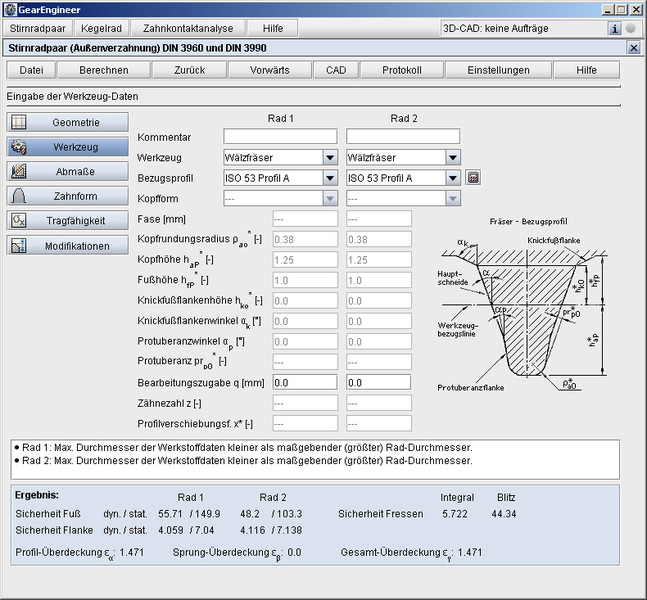Viewport: 647px width, 600px height.
Task: Click the Bearbeitungszugabe q field for Rad 2
Action: point(378,382)
